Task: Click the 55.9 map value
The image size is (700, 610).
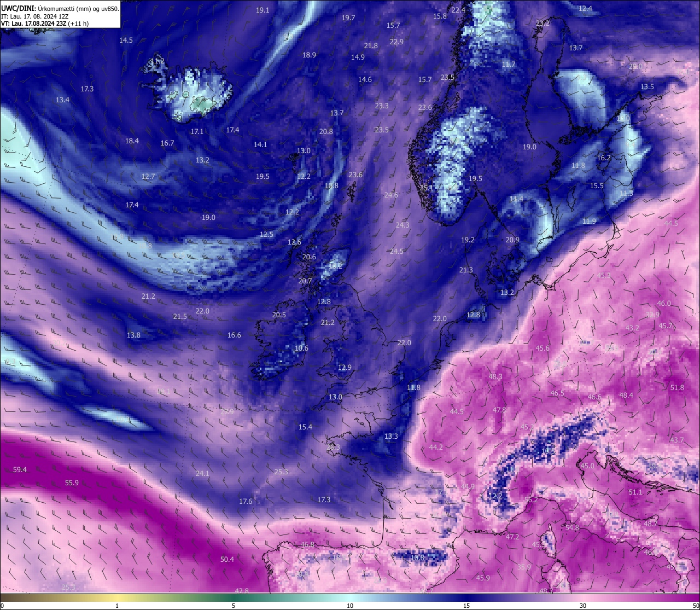Action: 72,483
